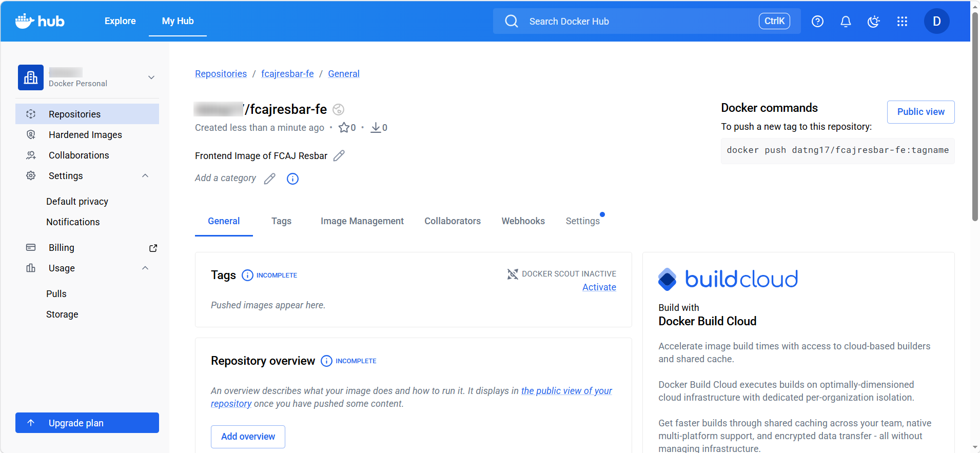The height and width of the screenshot is (453, 980).
Task: Toggle the dark mode theme icon
Action: 873,21
